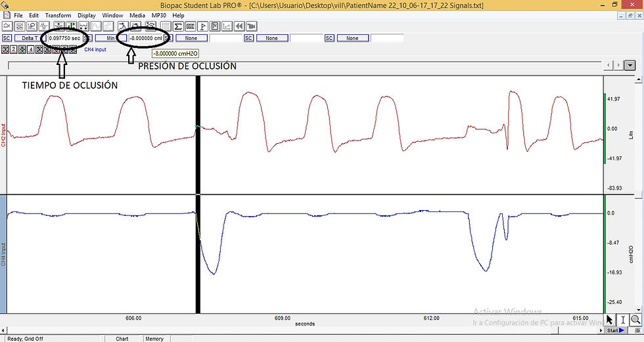Open the File menu
The width and height of the screenshot is (644, 342).
pyautogui.click(x=18, y=15)
